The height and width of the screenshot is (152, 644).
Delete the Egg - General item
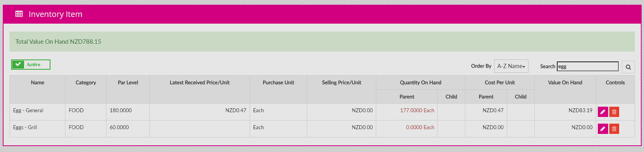[614, 112]
